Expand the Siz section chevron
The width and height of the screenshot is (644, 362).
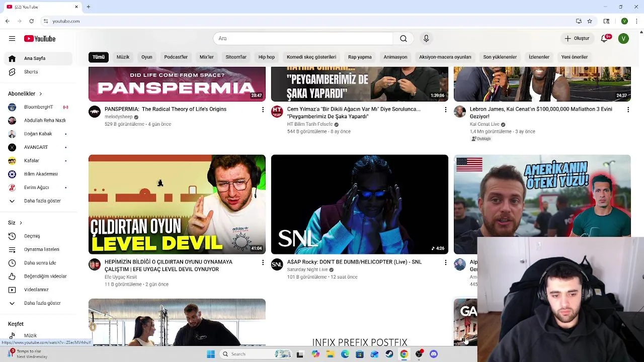21,223
